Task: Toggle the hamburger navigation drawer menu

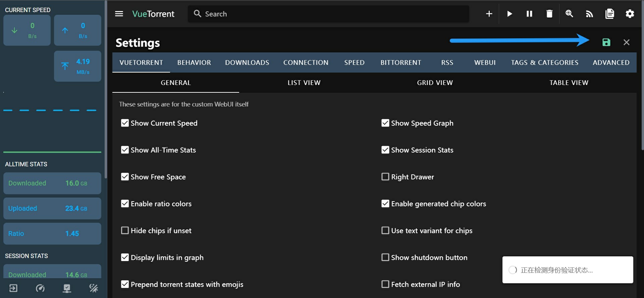Action: [x=119, y=14]
